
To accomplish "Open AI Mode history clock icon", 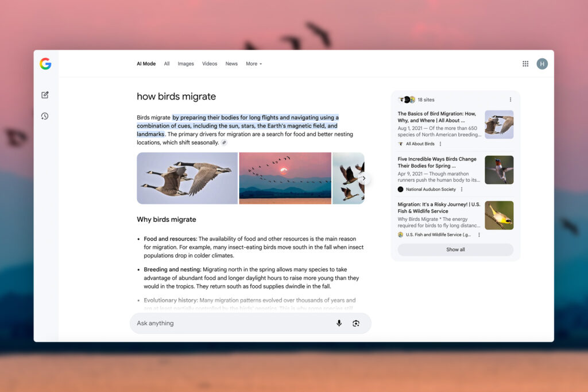I will point(45,116).
